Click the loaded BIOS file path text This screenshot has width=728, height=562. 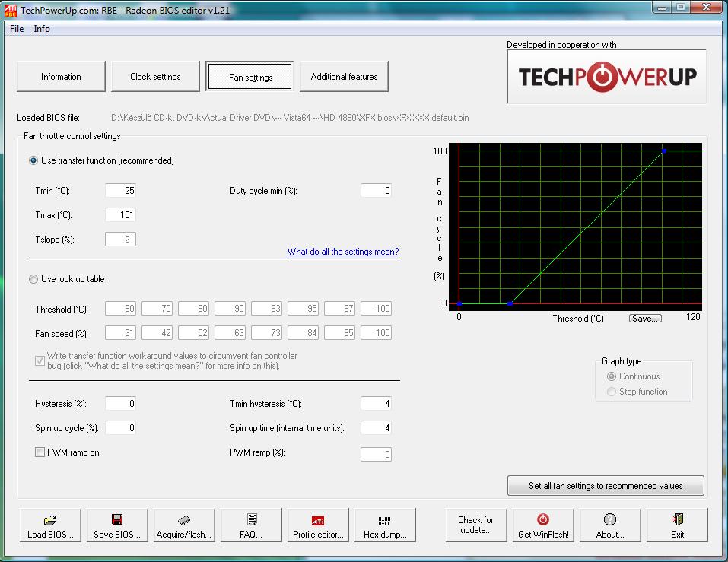290,118
